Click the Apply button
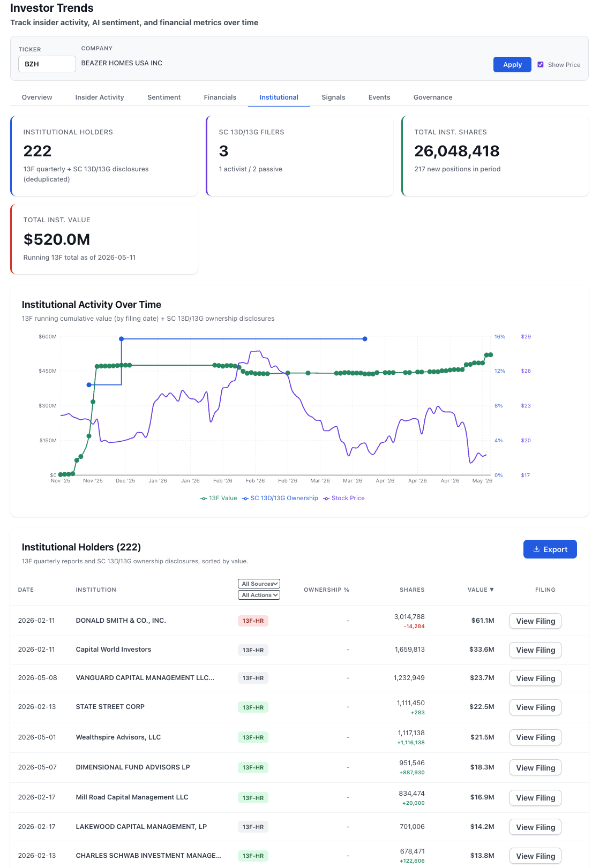592x868 pixels. tap(512, 64)
